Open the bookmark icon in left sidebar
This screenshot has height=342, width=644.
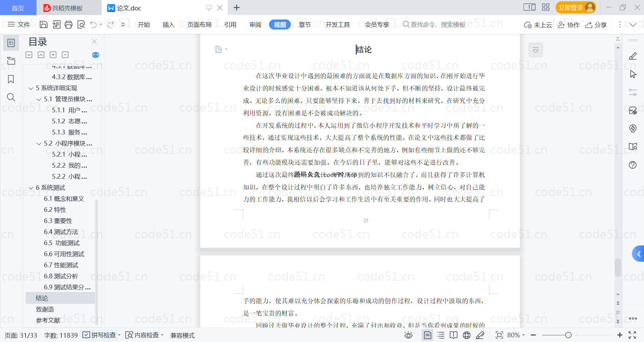pyautogui.click(x=11, y=79)
